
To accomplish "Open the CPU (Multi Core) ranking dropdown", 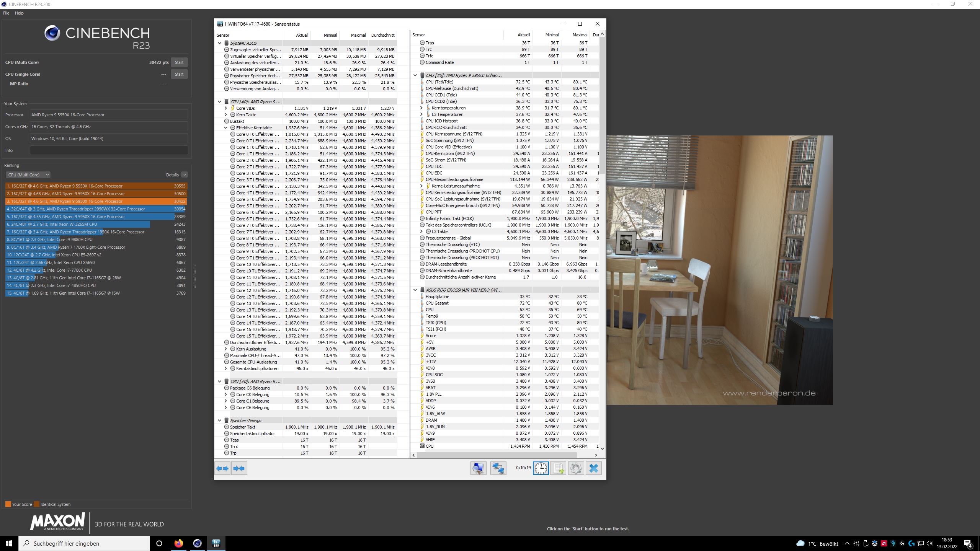I will (x=28, y=175).
